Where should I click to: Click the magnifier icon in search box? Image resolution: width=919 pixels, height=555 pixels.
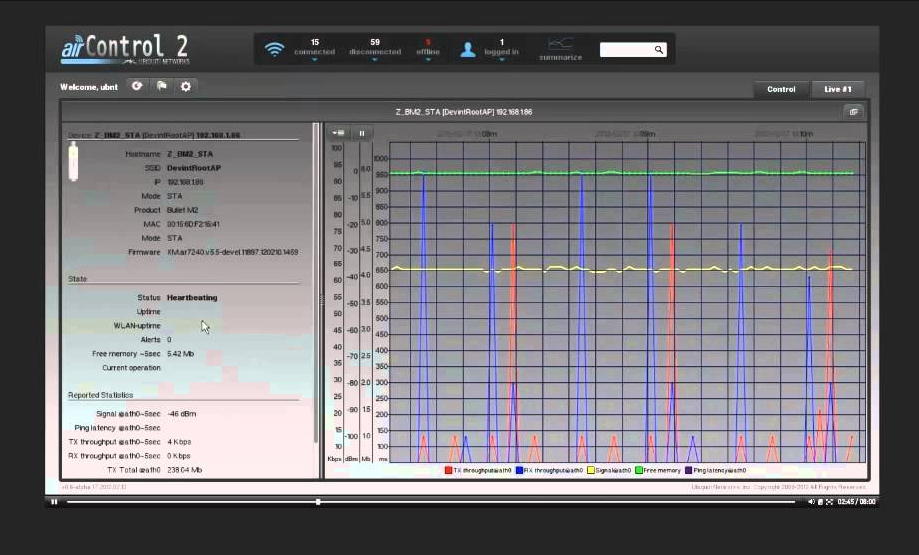(x=659, y=49)
